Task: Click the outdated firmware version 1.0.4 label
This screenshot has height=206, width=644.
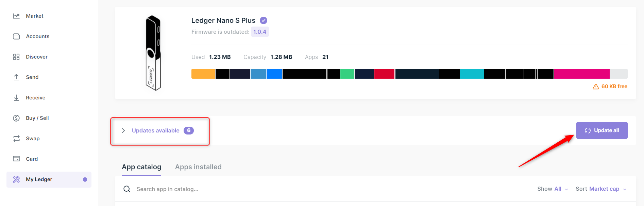Action: coord(260,32)
